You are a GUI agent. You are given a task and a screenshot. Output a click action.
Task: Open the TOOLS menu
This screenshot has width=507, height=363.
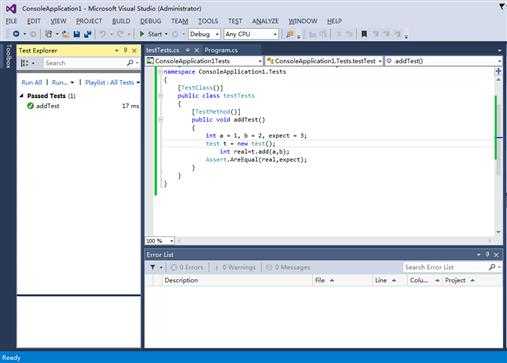click(208, 21)
